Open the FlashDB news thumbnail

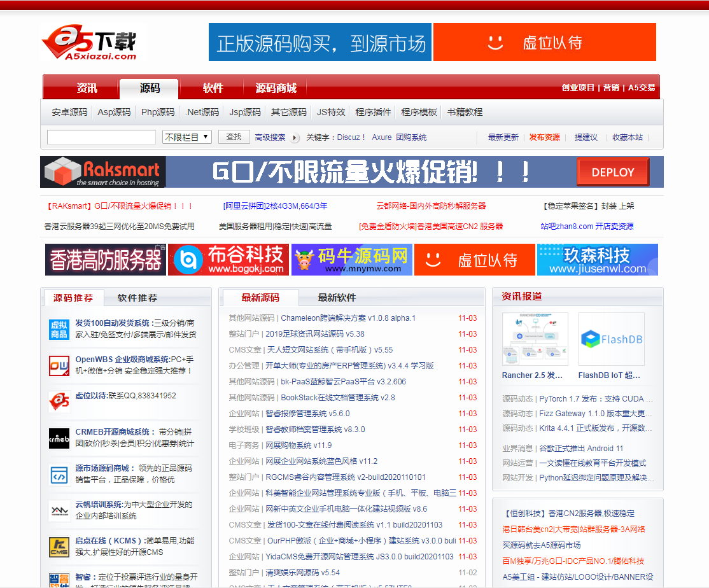pos(611,339)
